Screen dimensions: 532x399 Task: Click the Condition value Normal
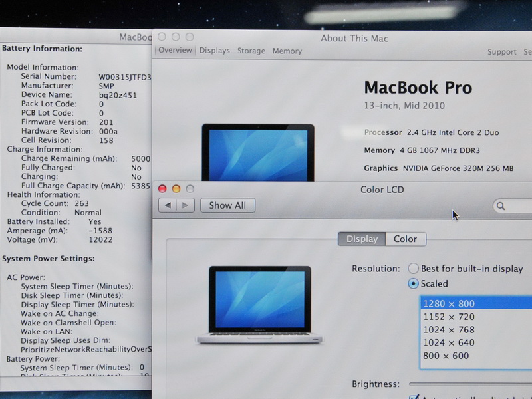[88, 213]
